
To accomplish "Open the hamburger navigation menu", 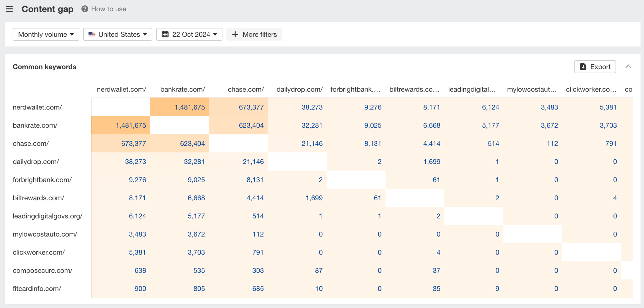I will coord(9,9).
